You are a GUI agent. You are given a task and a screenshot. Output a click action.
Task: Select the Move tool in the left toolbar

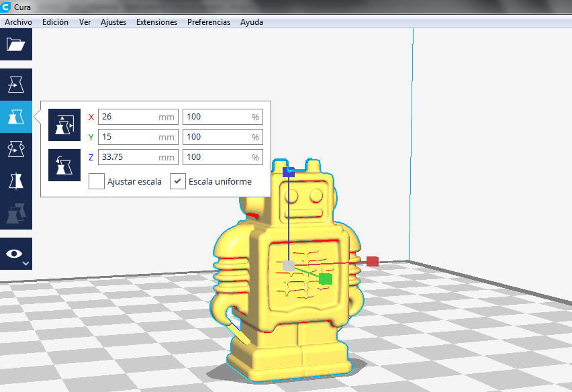tap(15, 85)
